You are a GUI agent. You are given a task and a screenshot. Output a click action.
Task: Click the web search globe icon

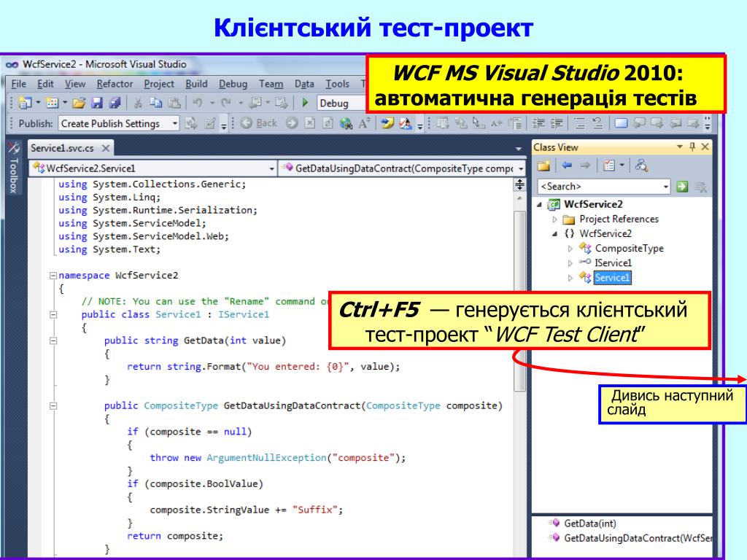click(347, 124)
